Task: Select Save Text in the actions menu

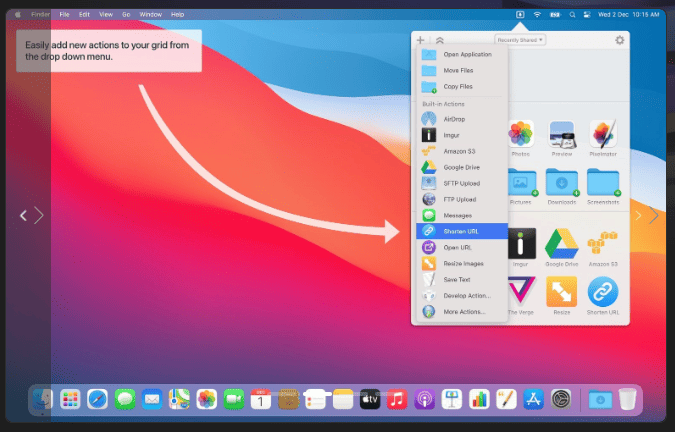Action: coord(462,279)
